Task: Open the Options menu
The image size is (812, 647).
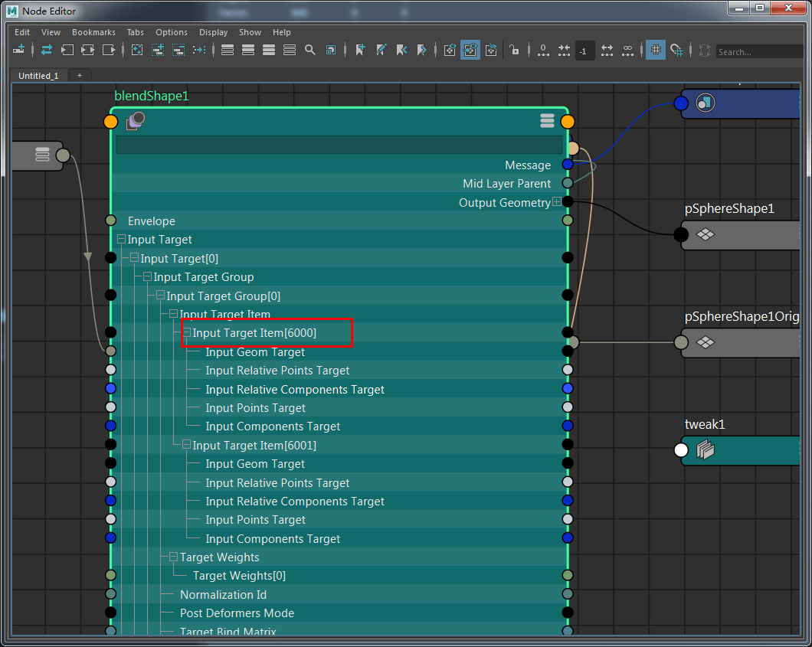Action: (172, 32)
